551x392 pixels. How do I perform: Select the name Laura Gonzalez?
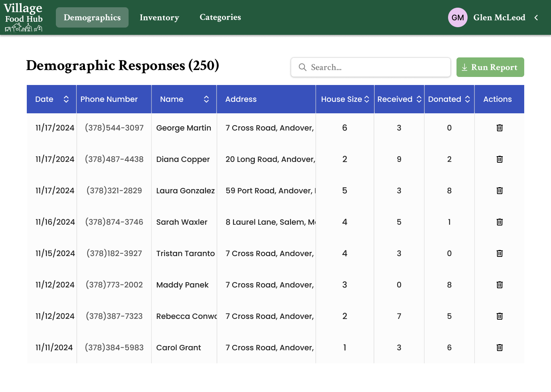click(x=186, y=191)
